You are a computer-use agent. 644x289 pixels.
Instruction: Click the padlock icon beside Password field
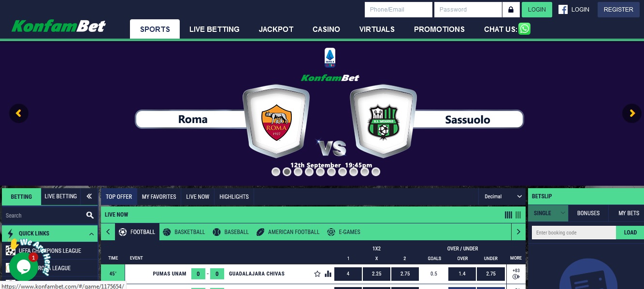click(511, 10)
